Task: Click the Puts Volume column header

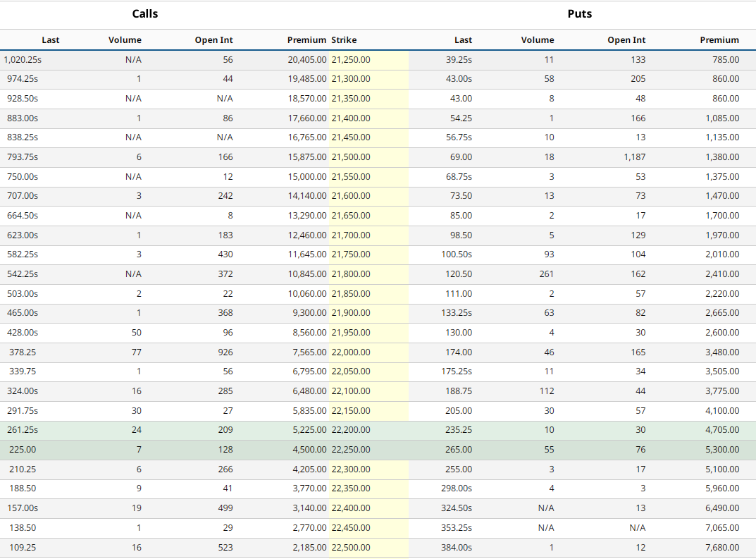Action: click(x=538, y=40)
